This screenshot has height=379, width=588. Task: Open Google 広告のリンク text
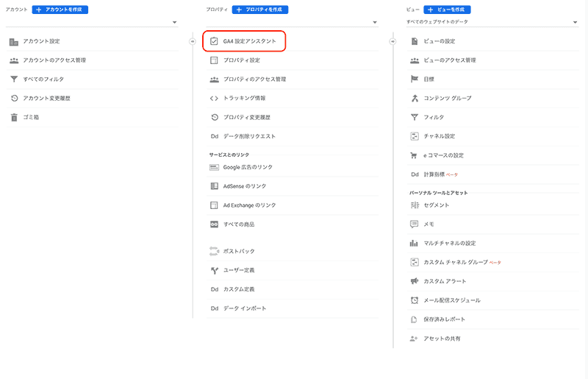(248, 167)
